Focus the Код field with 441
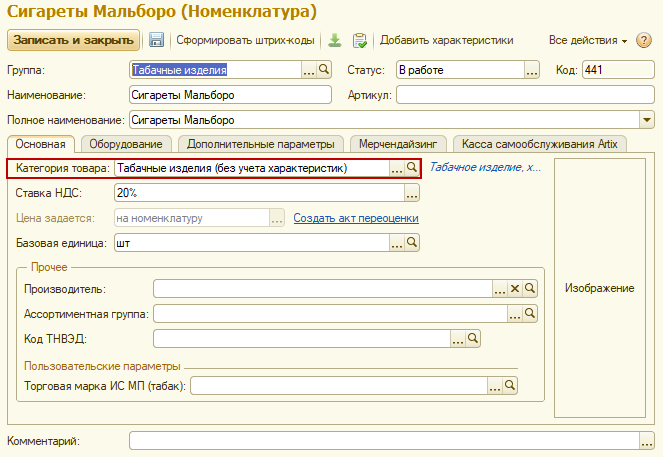Viewport: 663px width, 457px height. [618, 69]
